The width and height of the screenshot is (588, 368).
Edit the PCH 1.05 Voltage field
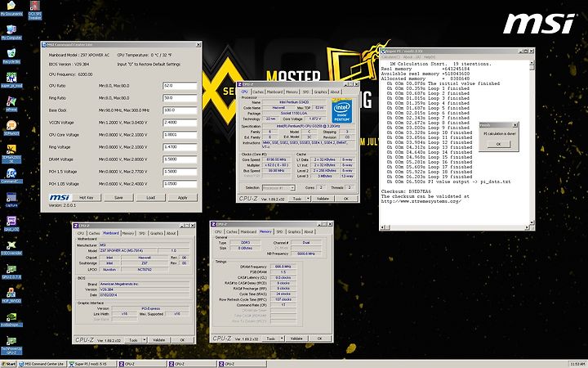point(180,184)
